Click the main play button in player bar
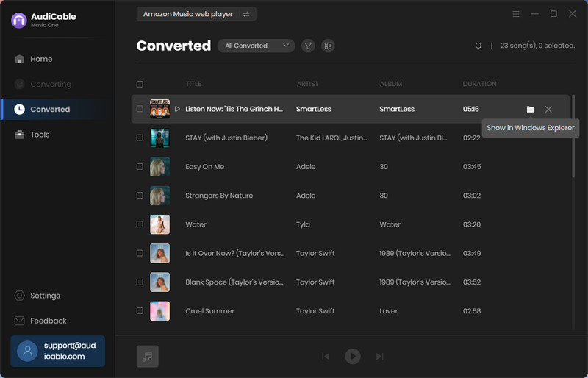Viewport: 588px width, 378px height. point(353,356)
